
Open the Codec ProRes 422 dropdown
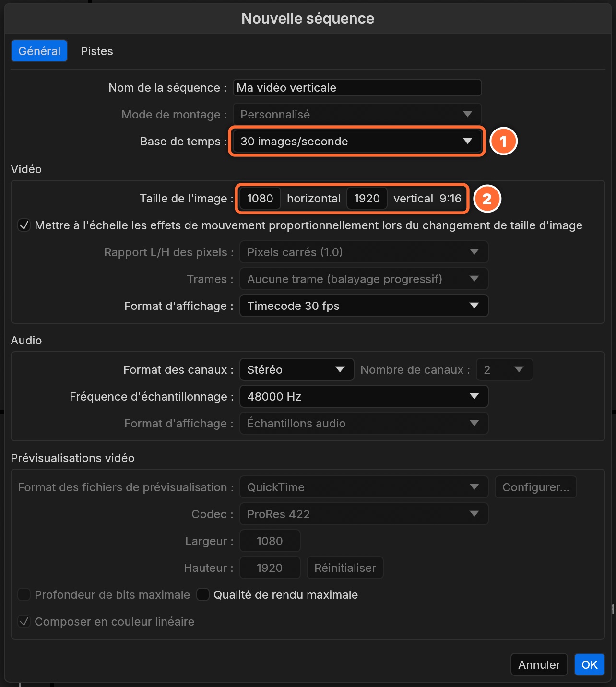click(364, 514)
